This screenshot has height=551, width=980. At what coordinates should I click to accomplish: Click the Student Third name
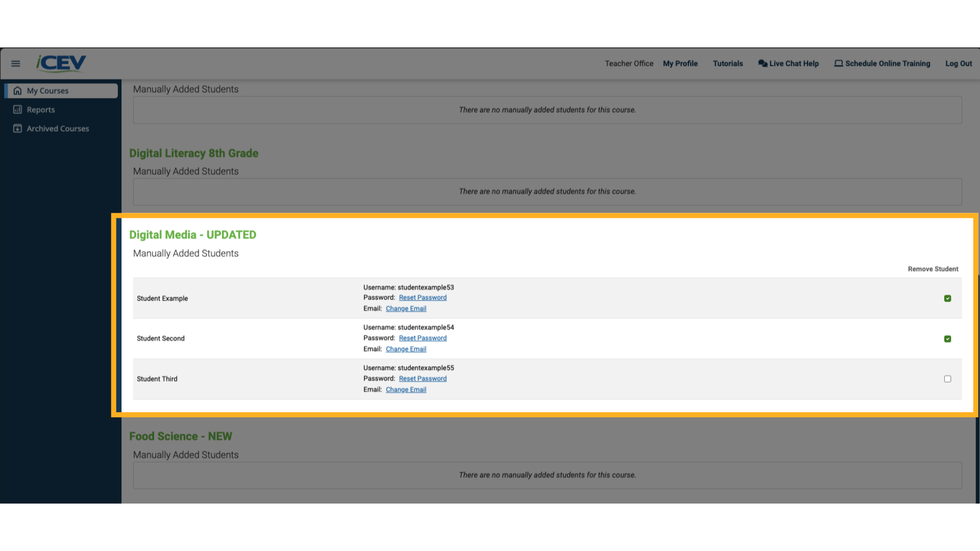click(157, 379)
